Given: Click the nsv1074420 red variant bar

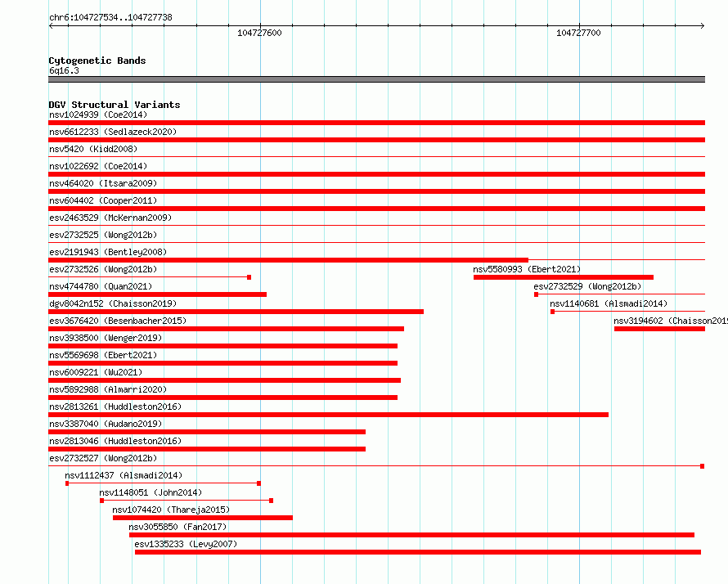Looking at the screenshot, I should (202, 518).
